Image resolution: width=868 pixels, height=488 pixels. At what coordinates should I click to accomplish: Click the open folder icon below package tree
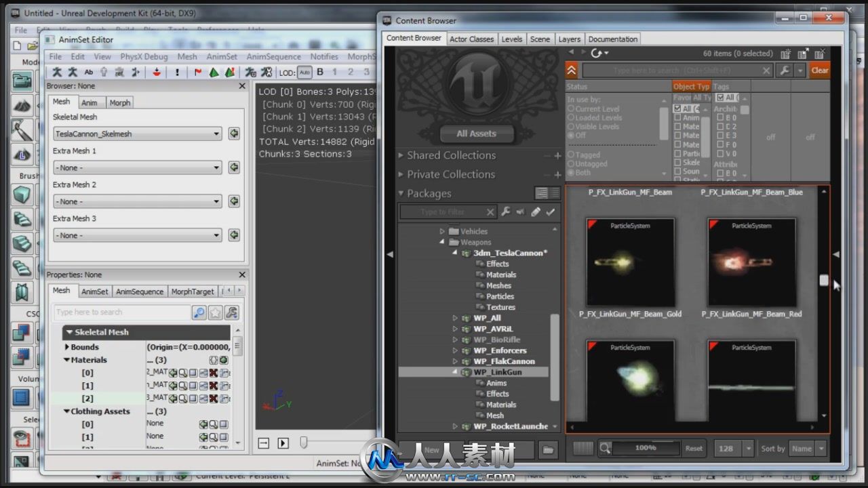(548, 449)
